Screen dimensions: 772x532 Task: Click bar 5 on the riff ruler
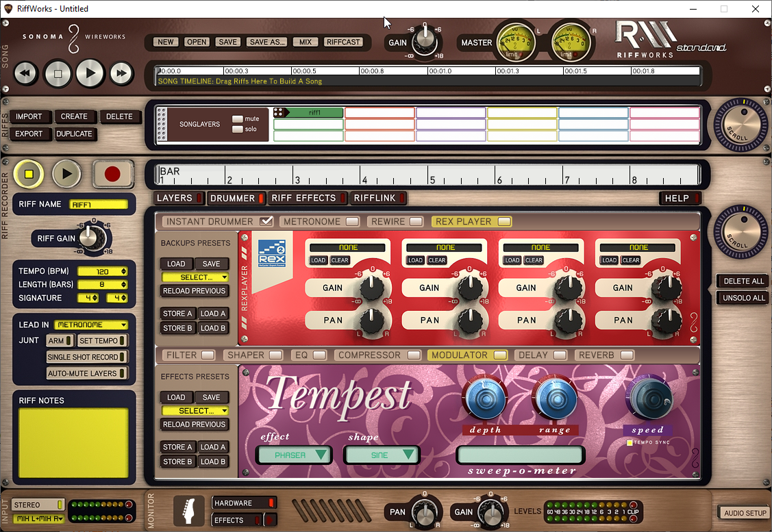coord(432,180)
